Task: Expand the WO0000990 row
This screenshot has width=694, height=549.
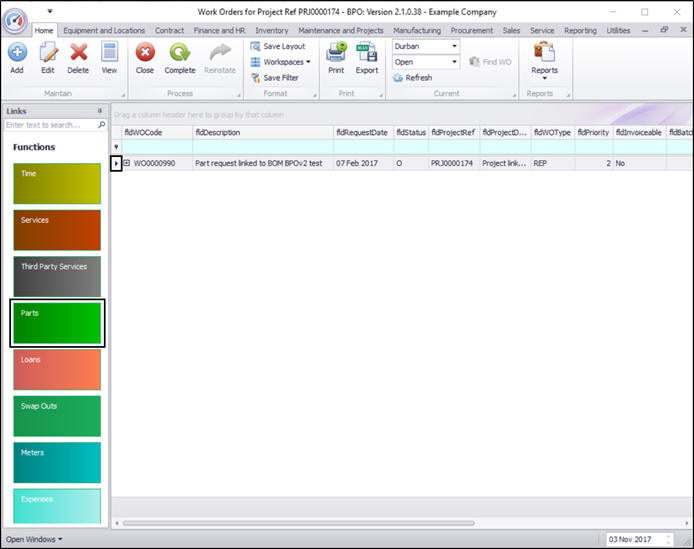Action: coord(127,163)
